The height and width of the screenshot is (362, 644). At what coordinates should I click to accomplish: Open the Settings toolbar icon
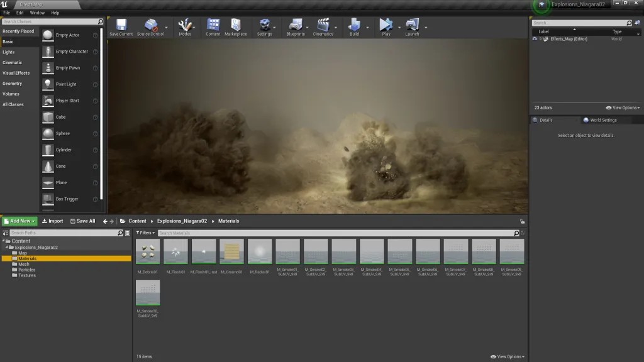click(x=265, y=26)
